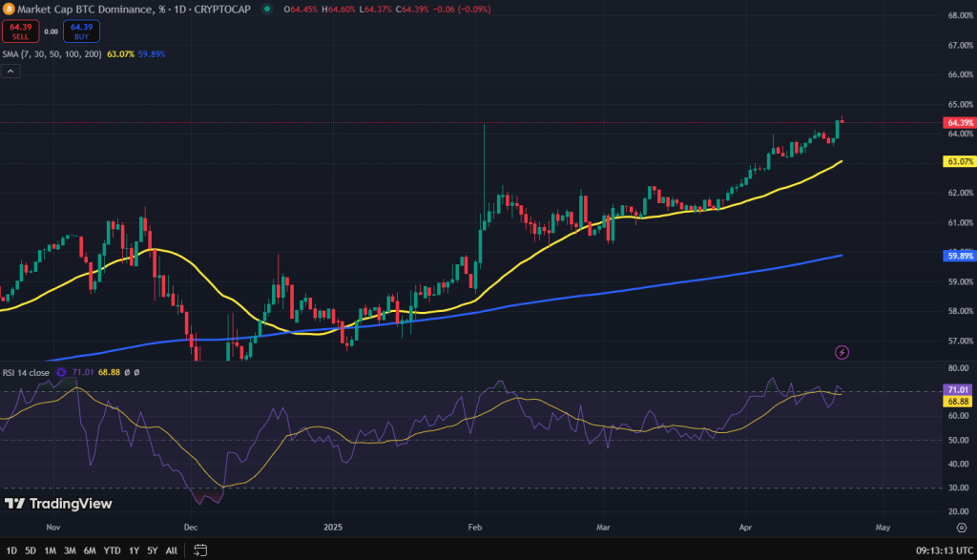Click the Feb label on time axis
This screenshot has width=977, height=560.
click(x=475, y=528)
